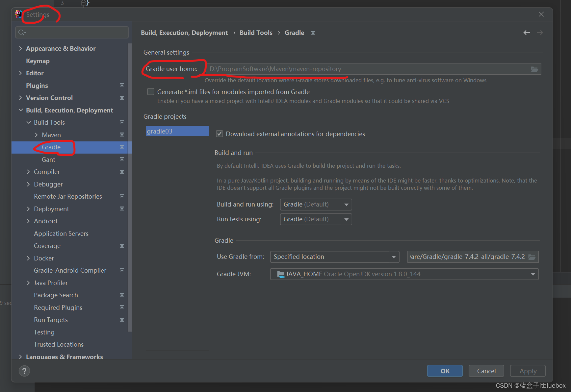This screenshot has width=571, height=392.
Task: Open help with the question mark button
Action: click(x=24, y=371)
